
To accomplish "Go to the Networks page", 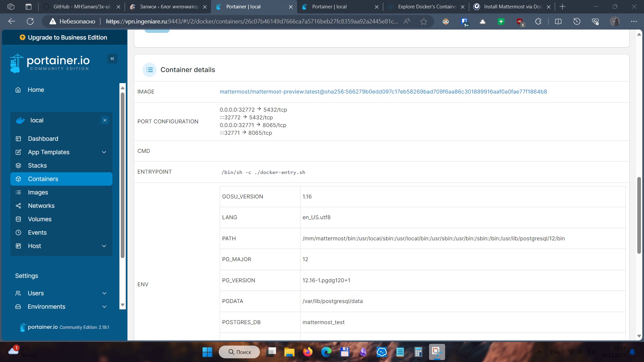I will pyautogui.click(x=61, y=206).
